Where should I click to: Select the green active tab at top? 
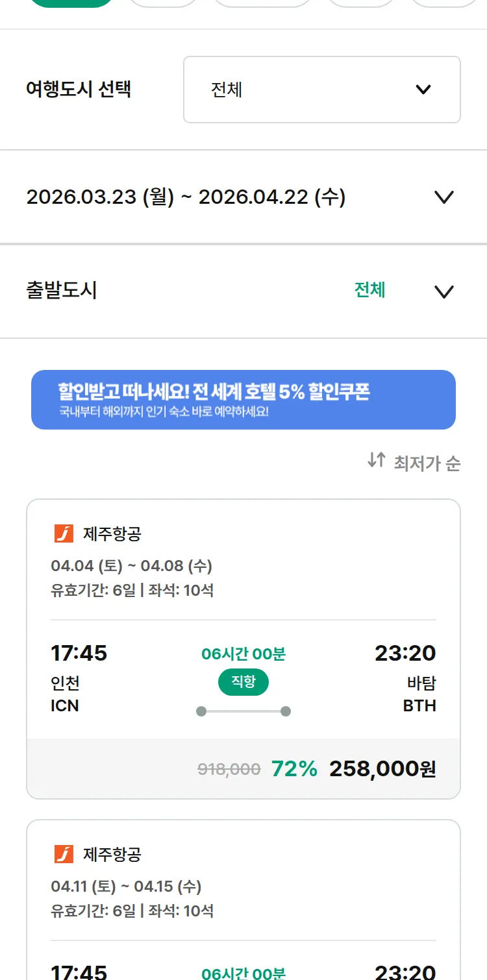[71, 3]
